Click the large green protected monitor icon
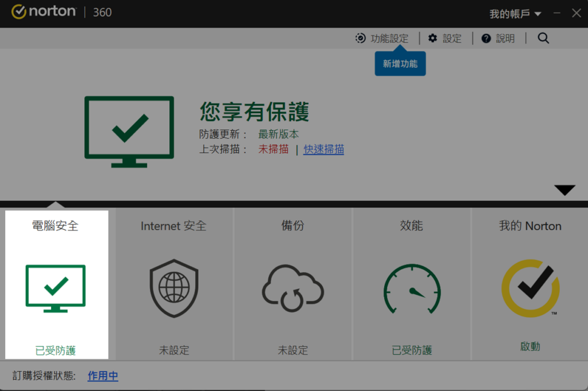The height and width of the screenshot is (391, 588). pyautogui.click(x=129, y=131)
